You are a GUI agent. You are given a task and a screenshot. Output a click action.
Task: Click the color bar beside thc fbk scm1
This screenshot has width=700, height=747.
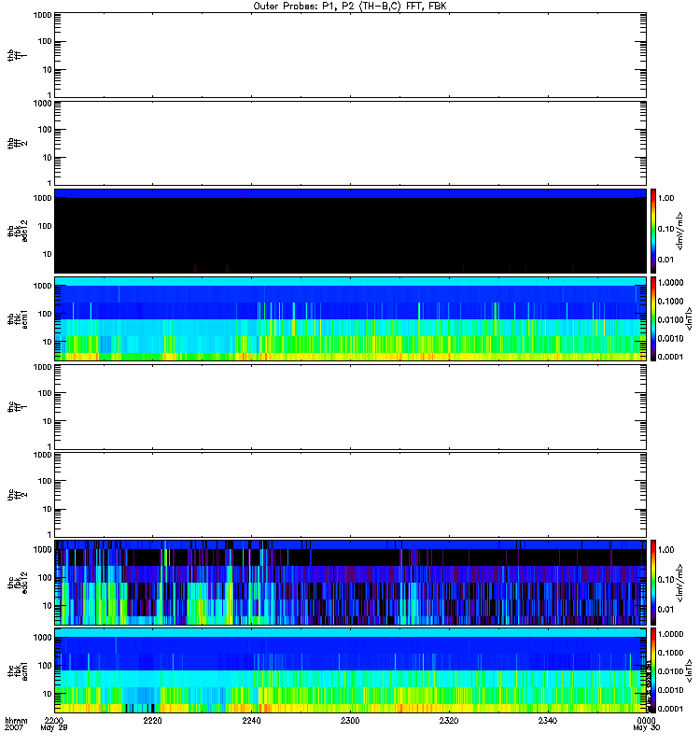tap(653, 670)
